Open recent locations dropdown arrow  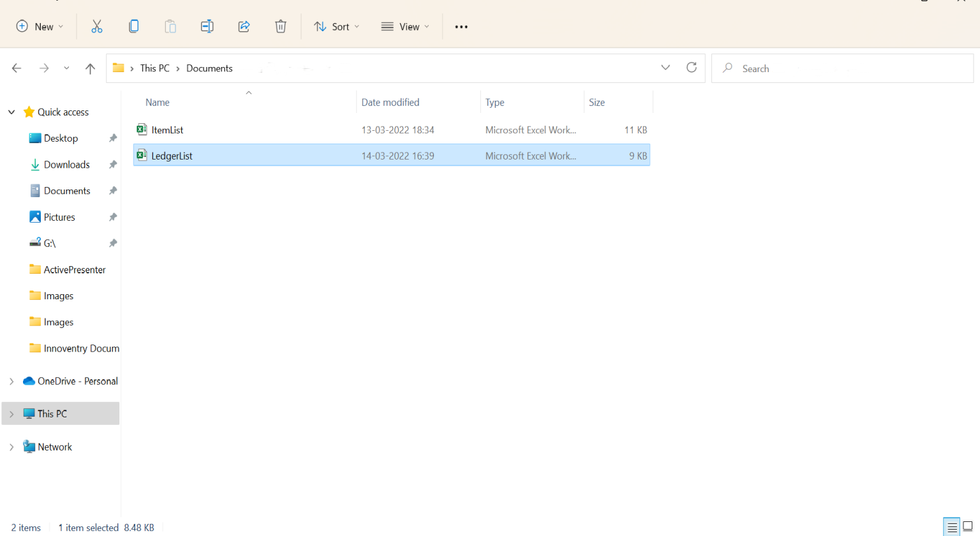tap(66, 68)
